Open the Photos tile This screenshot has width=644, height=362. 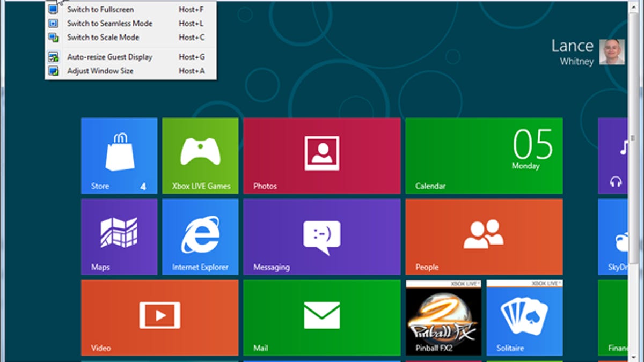click(321, 156)
